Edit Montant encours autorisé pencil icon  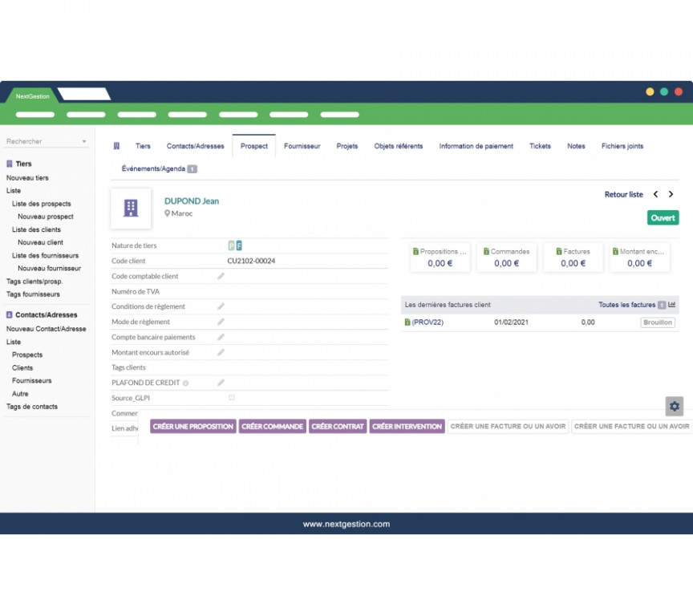221,352
